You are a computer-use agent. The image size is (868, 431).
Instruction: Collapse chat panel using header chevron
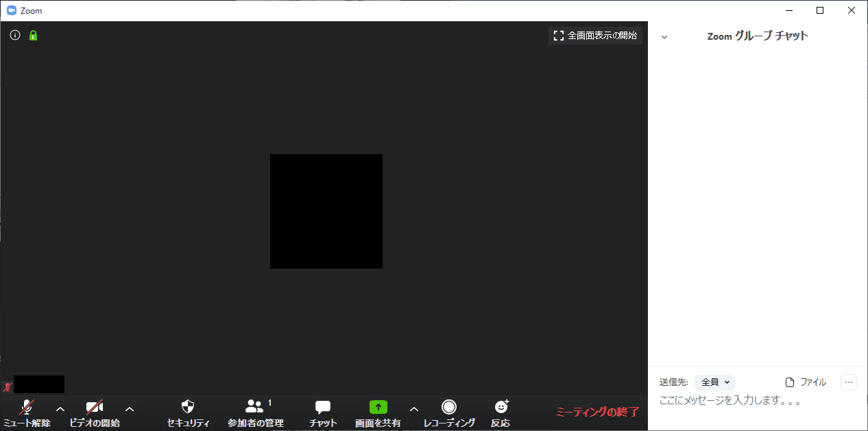664,37
